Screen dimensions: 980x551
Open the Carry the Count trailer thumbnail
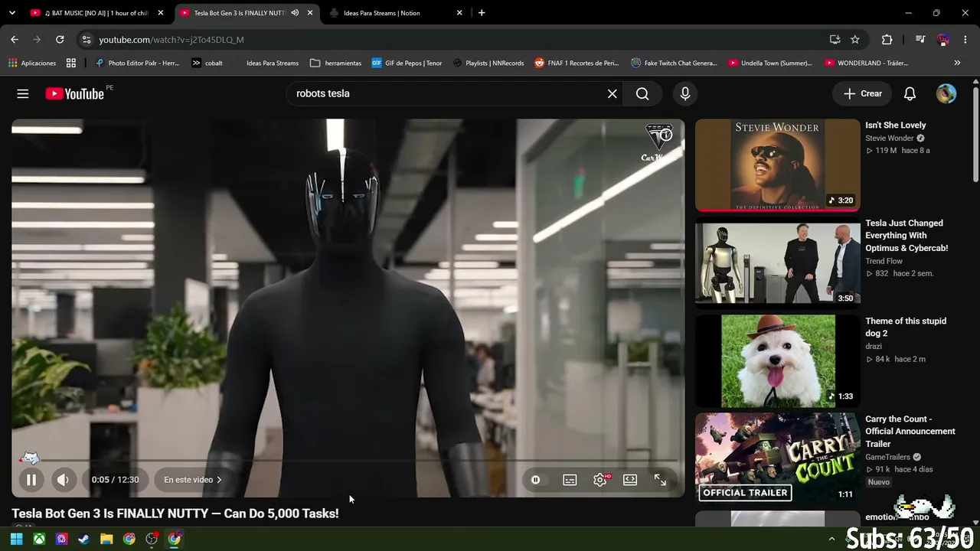pos(778,458)
